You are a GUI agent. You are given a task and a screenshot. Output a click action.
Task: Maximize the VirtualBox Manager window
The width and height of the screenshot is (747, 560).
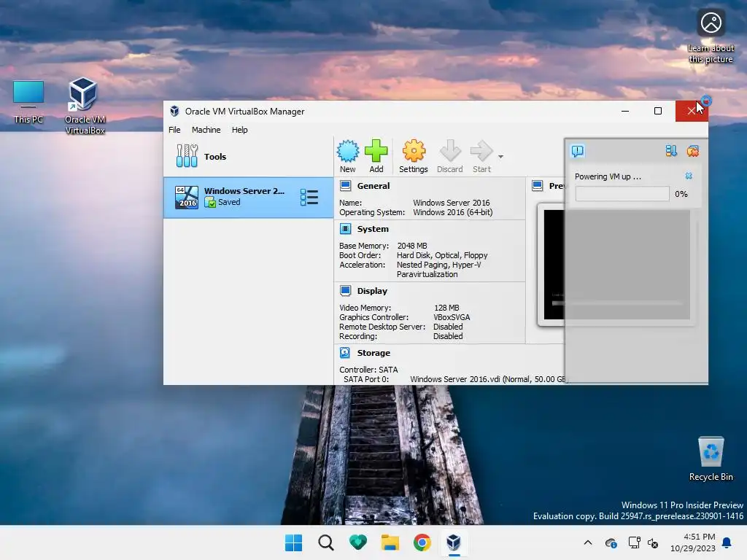[x=658, y=111]
